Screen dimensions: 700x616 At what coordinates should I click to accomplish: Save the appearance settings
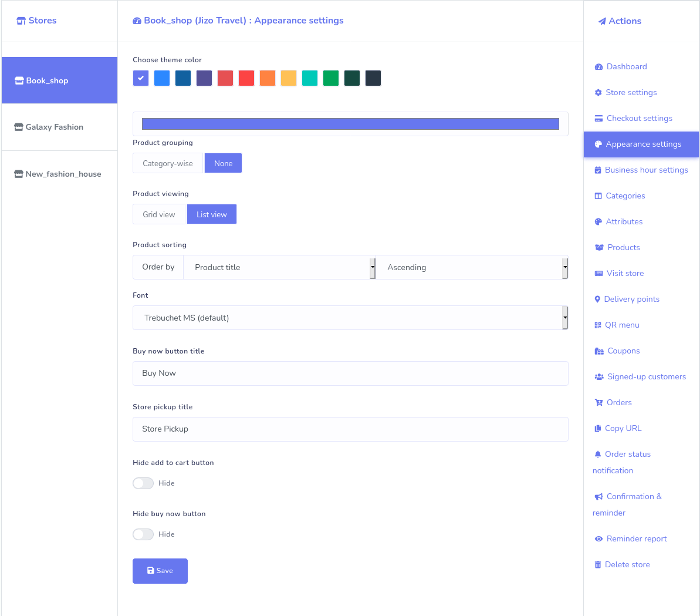(160, 571)
